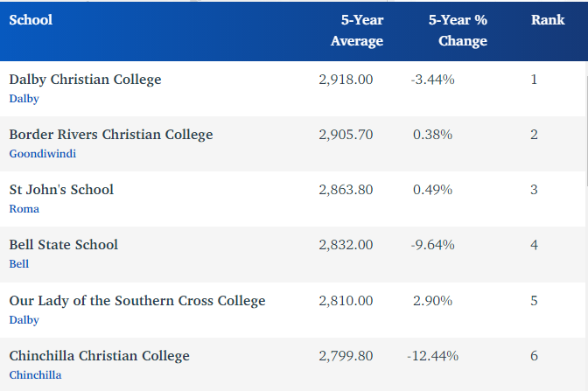Image resolution: width=588 pixels, height=391 pixels.
Task: Select Border Rivers Christian College
Action: point(110,135)
